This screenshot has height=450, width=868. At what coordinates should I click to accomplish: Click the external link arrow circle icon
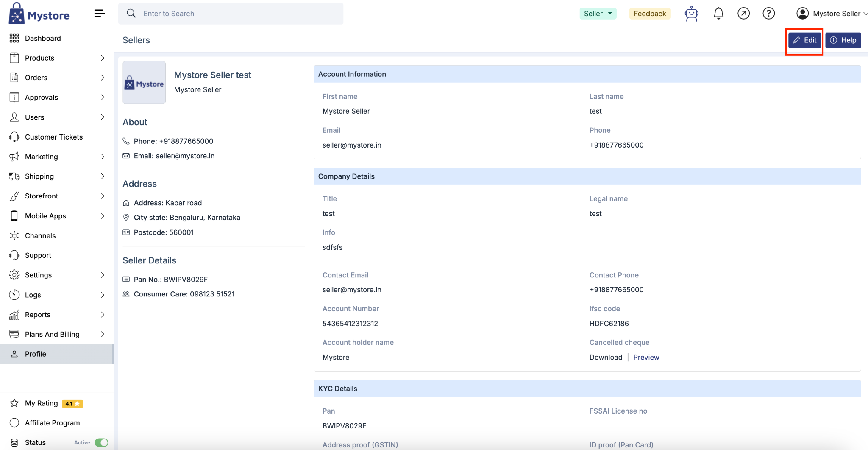click(x=743, y=14)
